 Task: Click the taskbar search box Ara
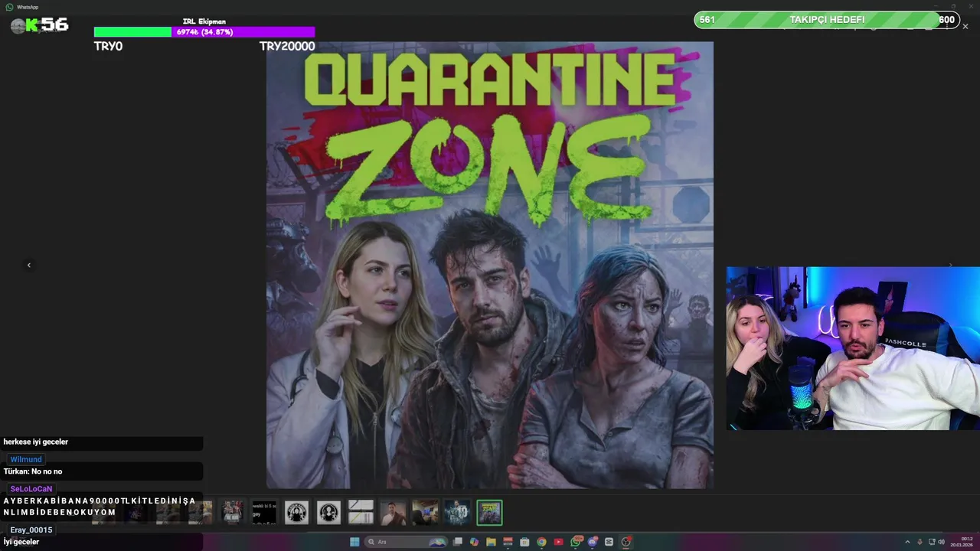407,542
